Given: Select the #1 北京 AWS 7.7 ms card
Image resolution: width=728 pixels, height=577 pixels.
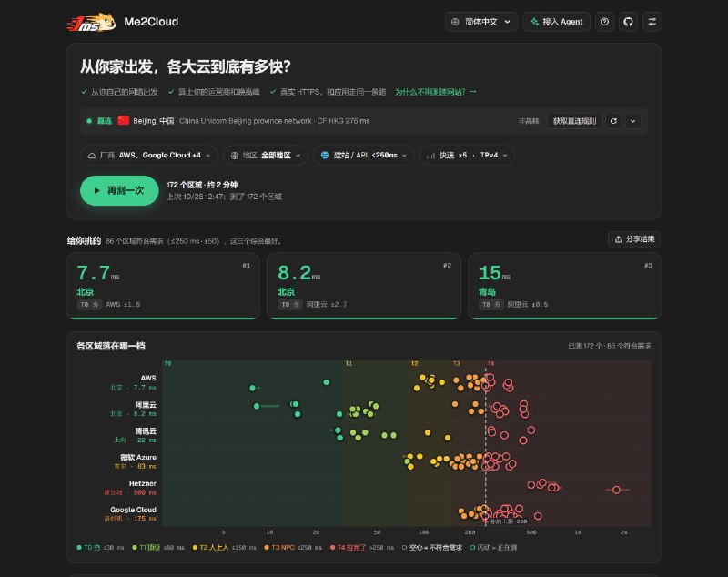Looking at the screenshot, I should tap(163, 286).
